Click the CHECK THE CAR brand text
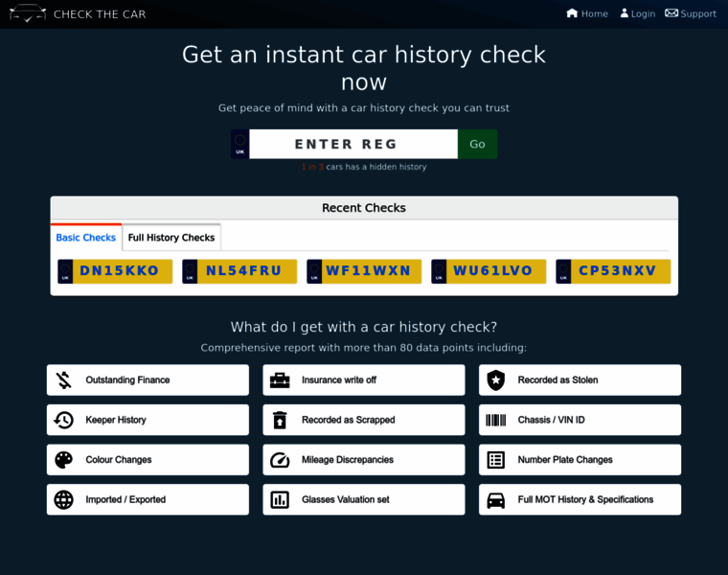 [x=100, y=14]
